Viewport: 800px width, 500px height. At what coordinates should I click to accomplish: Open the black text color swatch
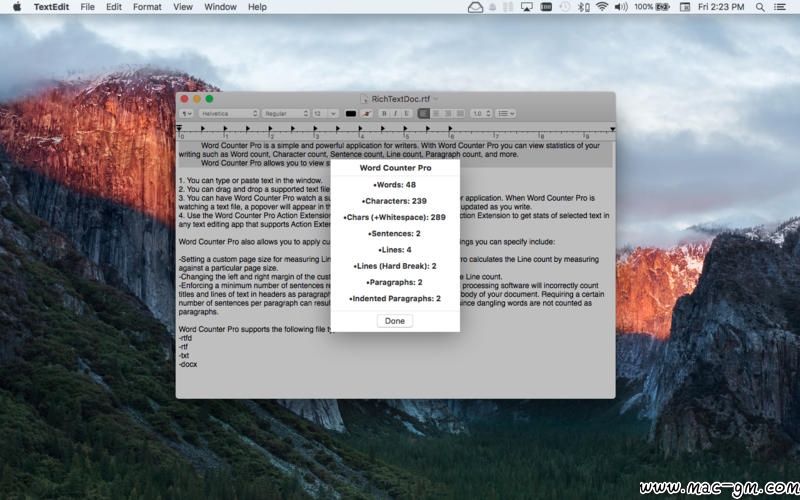[x=351, y=113]
